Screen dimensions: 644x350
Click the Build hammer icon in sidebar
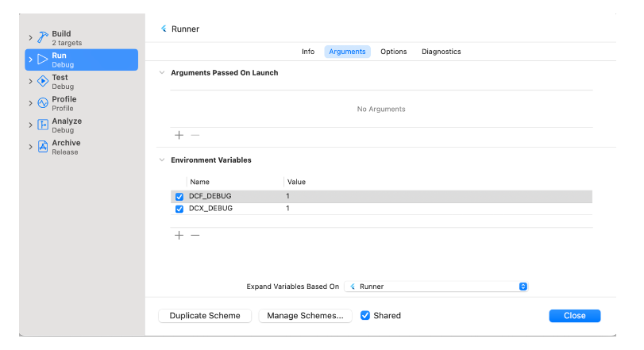click(43, 38)
